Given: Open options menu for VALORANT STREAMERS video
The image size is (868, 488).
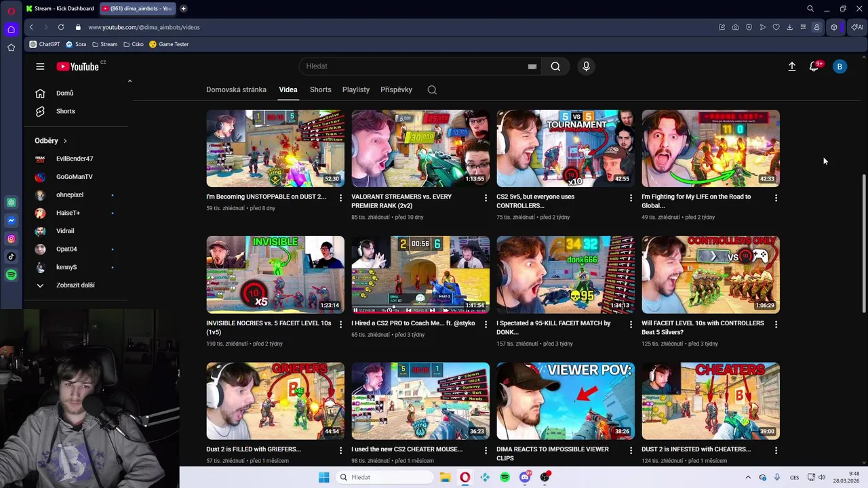Looking at the screenshot, I should pos(486,198).
